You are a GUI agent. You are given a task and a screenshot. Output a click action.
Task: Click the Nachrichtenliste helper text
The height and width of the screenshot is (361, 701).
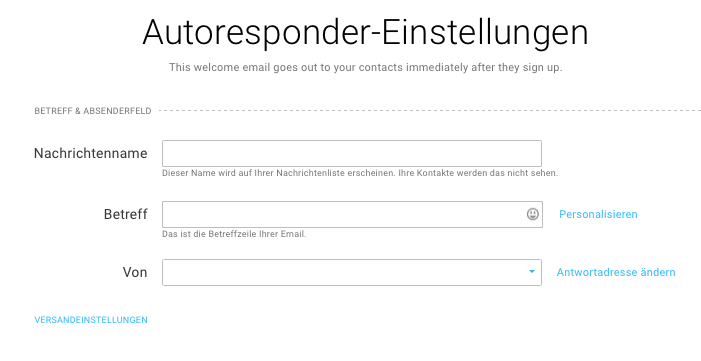click(360, 173)
